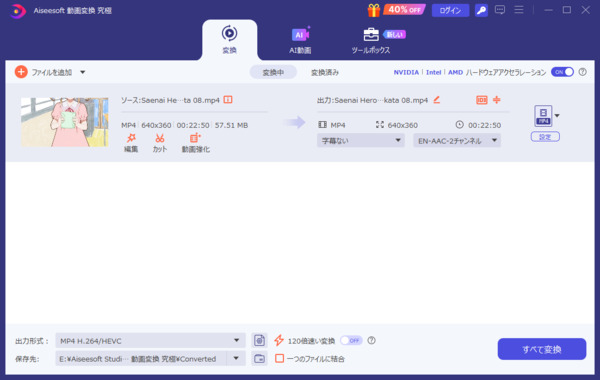Click the lightning fast-conversion icon

click(279, 340)
